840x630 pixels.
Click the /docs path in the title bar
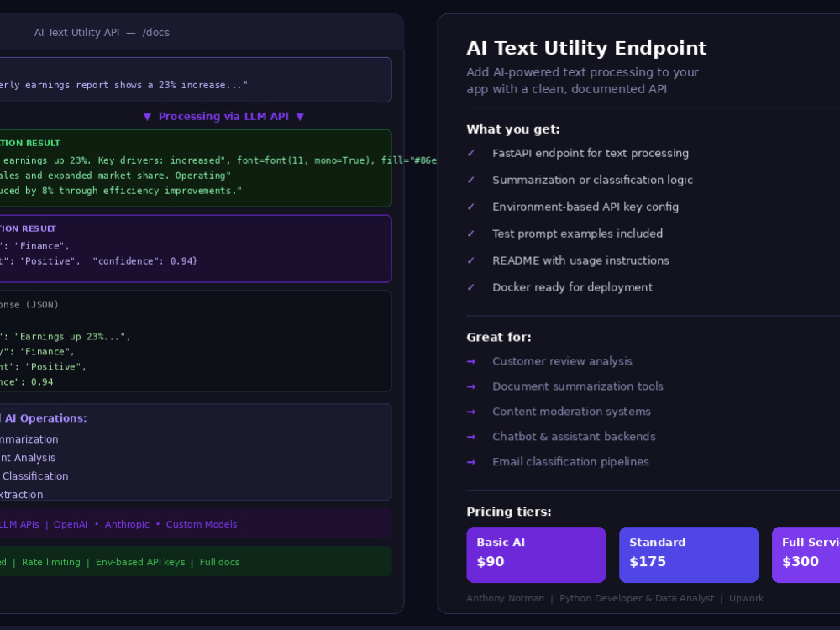[x=156, y=33]
